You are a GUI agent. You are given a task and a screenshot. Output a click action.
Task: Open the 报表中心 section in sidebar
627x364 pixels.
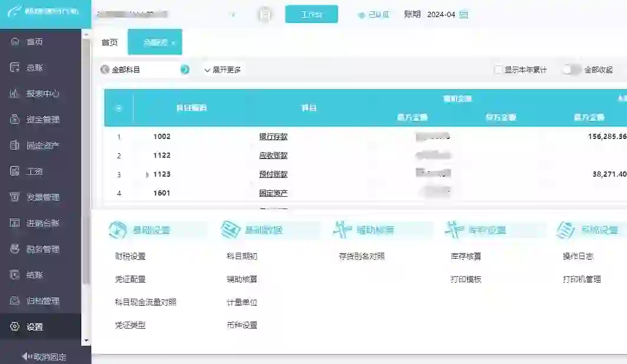39,93
